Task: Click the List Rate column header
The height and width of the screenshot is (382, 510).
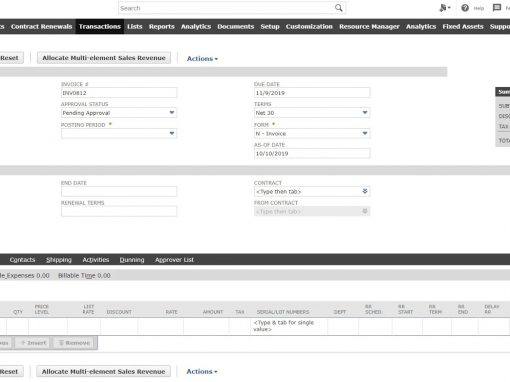Action: [89, 309]
